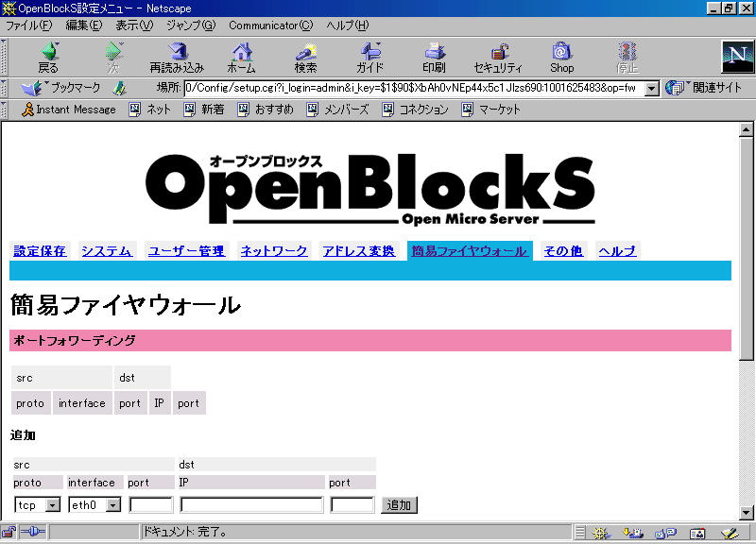The height and width of the screenshot is (544, 756).
Task: Click the Shop toolbar icon
Action: click(562, 58)
